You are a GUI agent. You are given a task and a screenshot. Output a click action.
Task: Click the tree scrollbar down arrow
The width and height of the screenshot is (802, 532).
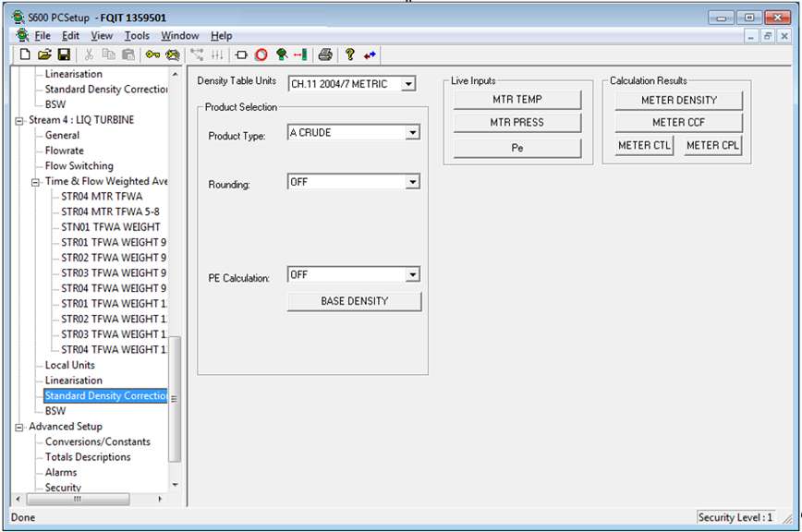coord(175,485)
